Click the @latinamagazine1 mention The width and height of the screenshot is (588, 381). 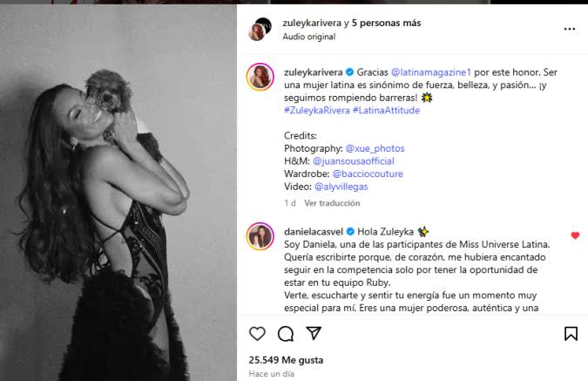(431, 72)
